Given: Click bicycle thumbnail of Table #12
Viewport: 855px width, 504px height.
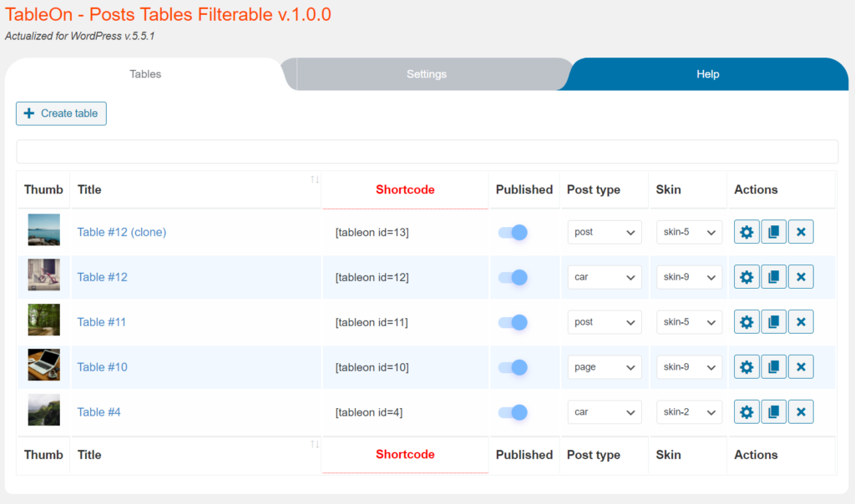Looking at the screenshot, I should tap(44, 275).
